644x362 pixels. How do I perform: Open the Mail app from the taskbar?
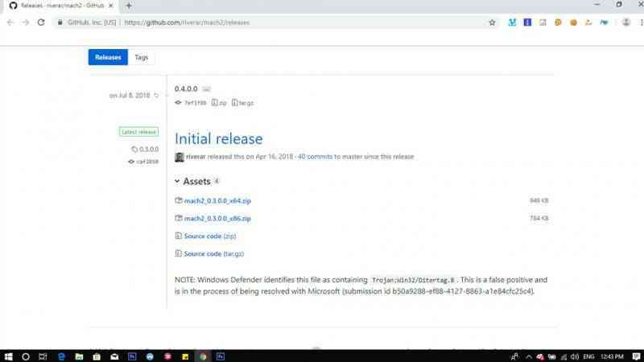click(x=114, y=356)
